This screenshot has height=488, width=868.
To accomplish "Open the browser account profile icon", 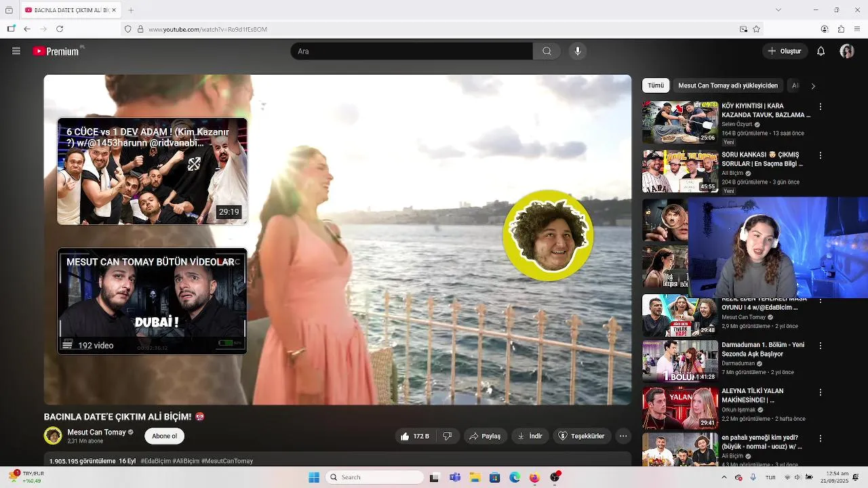I will 825,29.
